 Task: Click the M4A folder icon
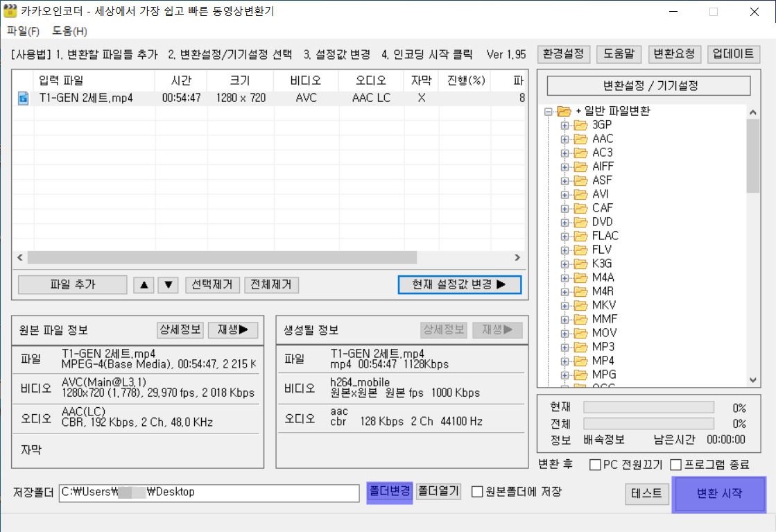coord(580,277)
